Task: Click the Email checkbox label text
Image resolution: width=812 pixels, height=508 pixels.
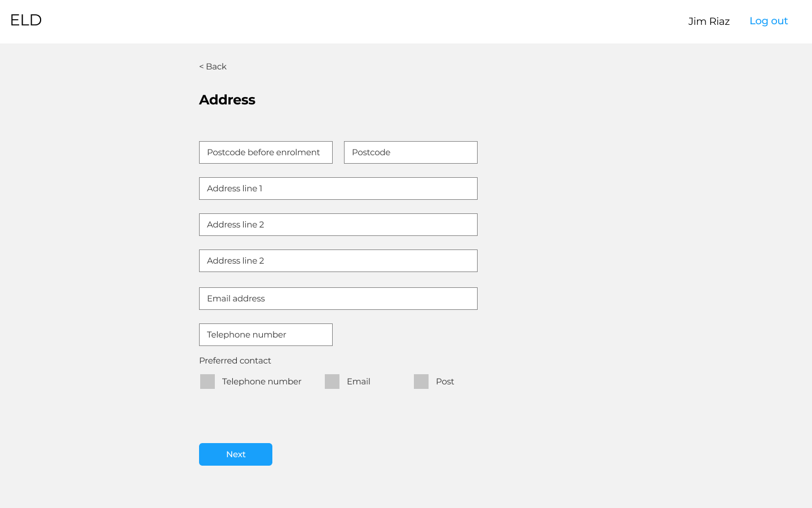Action: (x=359, y=382)
